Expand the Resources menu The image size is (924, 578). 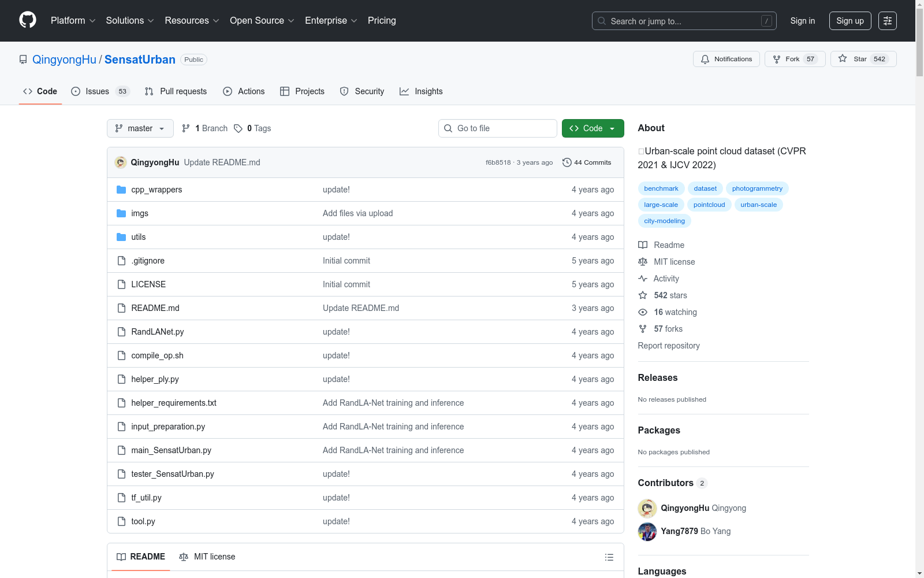tap(192, 20)
